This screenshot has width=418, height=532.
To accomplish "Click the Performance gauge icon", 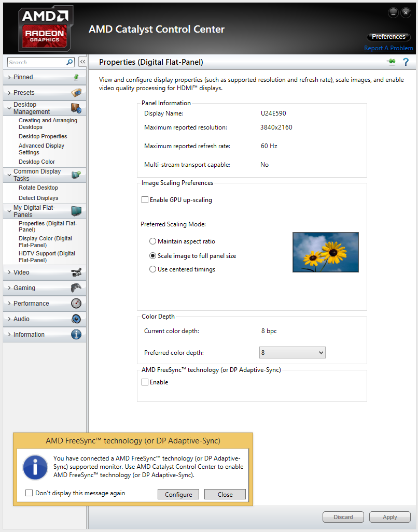I will pyautogui.click(x=76, y=303).
